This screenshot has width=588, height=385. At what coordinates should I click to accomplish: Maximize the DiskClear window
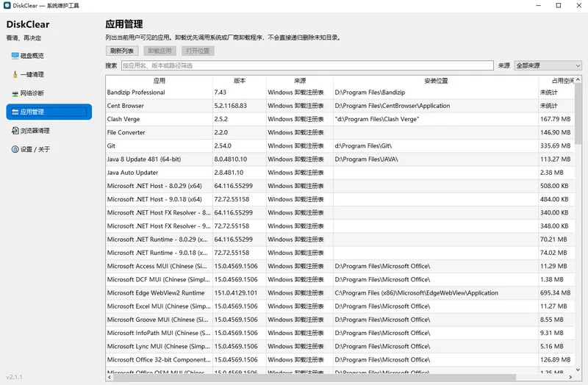559,5
